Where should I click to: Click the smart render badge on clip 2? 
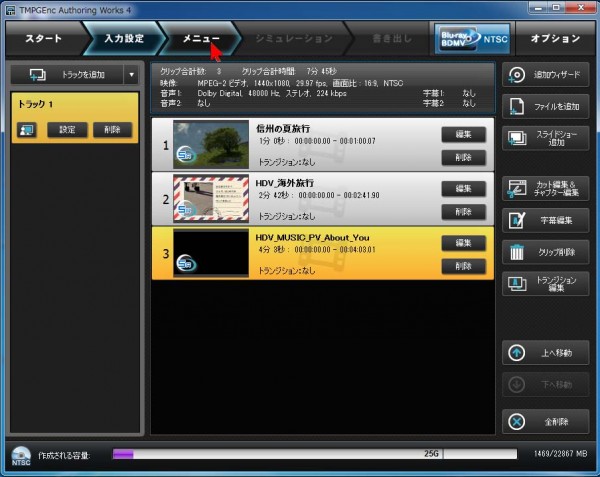coord(186,209)
